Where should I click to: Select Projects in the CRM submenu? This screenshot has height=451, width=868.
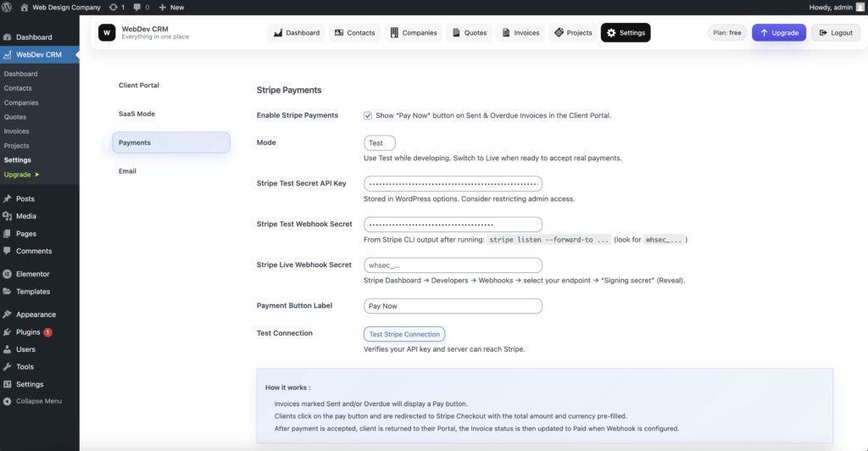(x=17, y=146)
